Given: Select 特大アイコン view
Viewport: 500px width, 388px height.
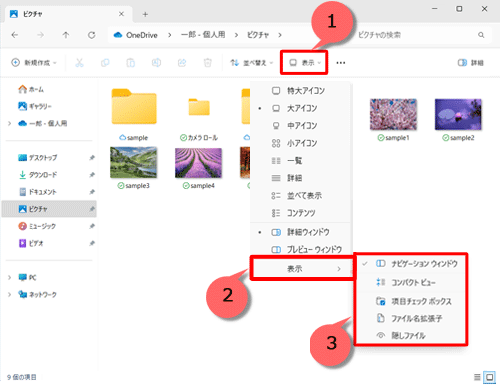Looking at the screenshot, I should [x=301, y=91].
